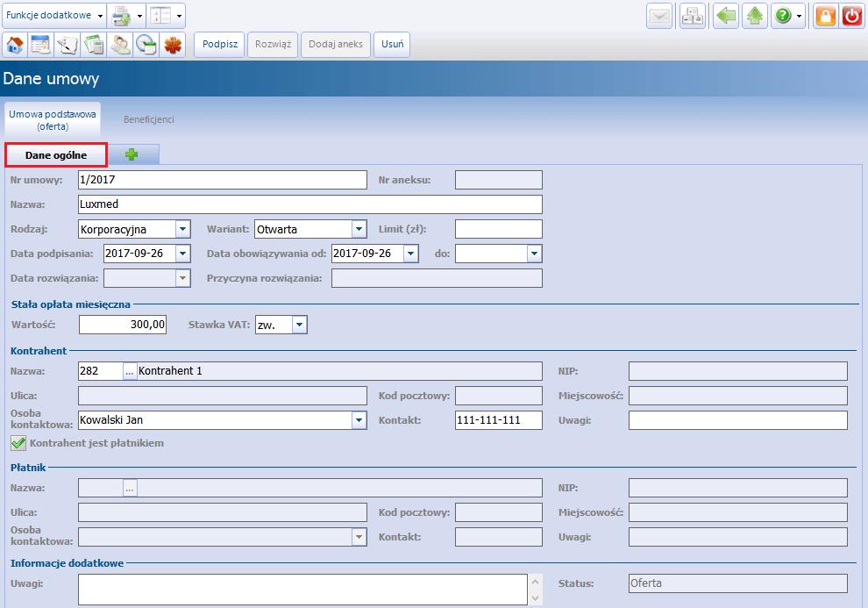Image resolution: width=868 pixels, height=608 pixels.
Task: Go back with the green left arrow
Action: pyautogui.click(x=726, y=16)
